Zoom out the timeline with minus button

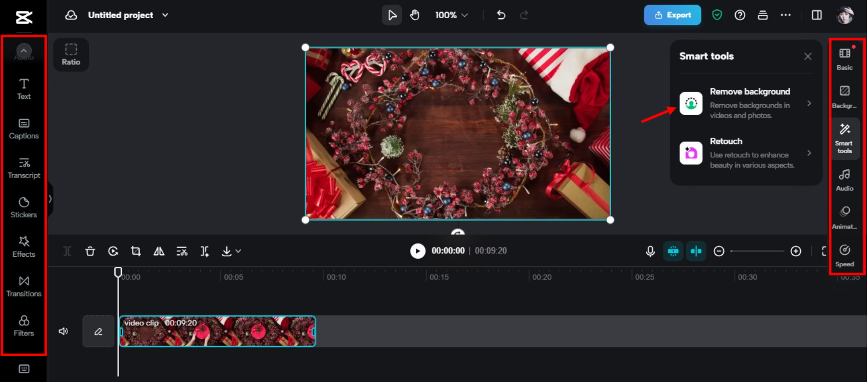point(719,251)
